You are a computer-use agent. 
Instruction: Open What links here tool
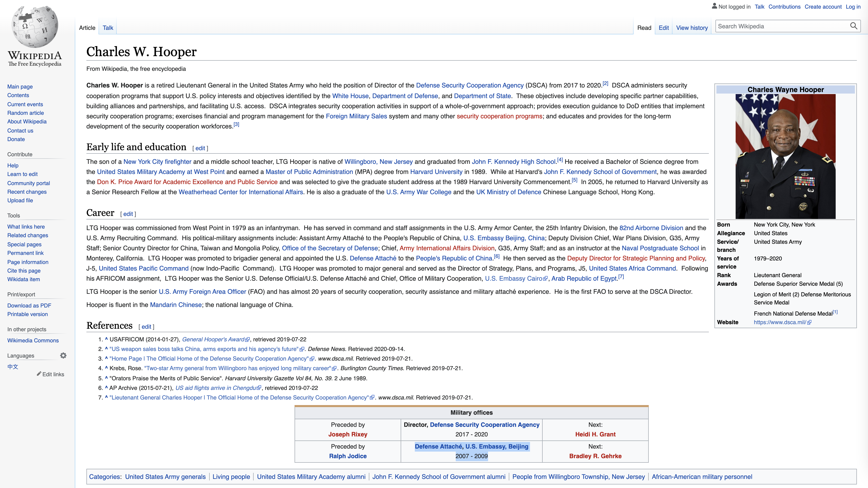tap(26, 227)
